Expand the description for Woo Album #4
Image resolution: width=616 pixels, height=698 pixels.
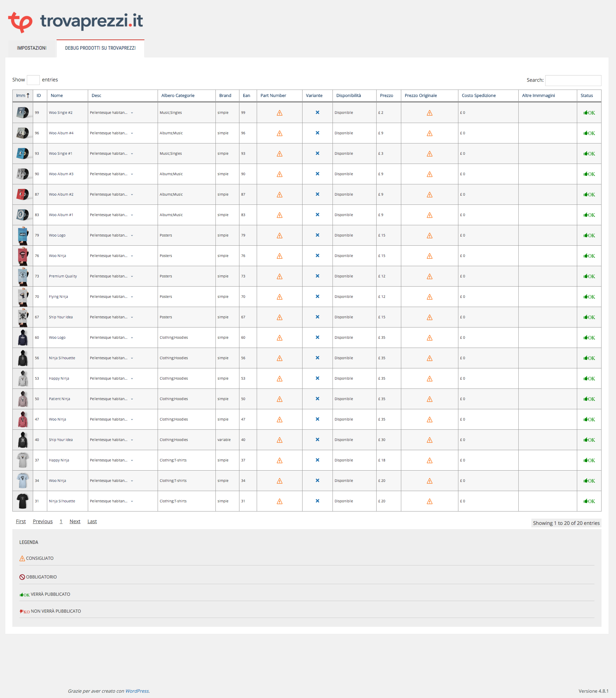coord(132,133)
